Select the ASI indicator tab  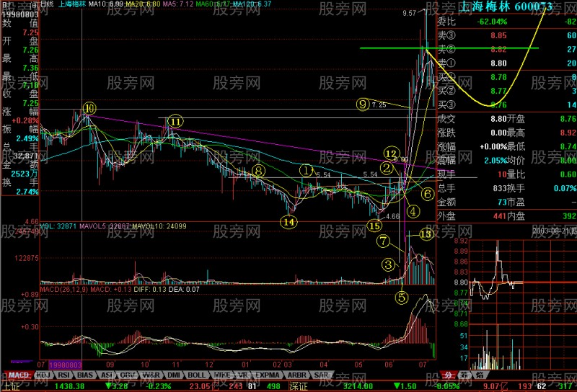pyautogui.click(x=107, y=375)
